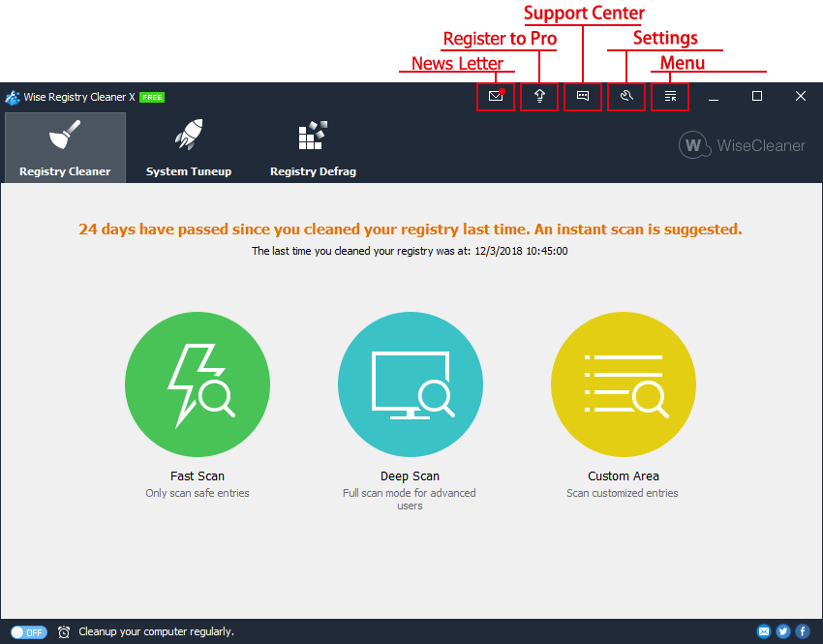Click the WiseCleaner brand logo

pos(742,145)
